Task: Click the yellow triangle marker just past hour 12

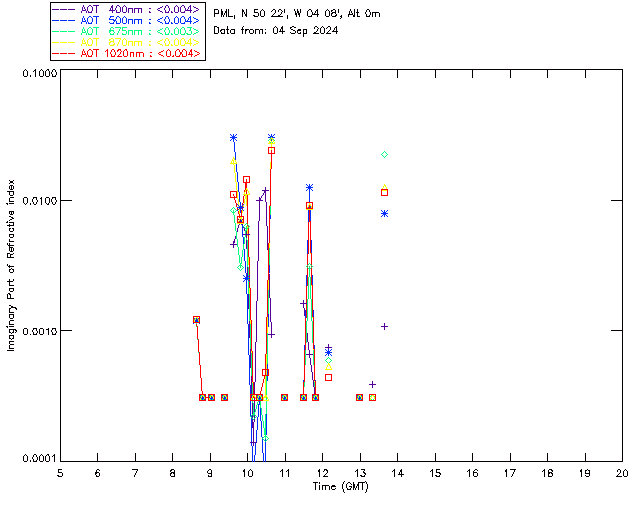Action: [329, 367]
